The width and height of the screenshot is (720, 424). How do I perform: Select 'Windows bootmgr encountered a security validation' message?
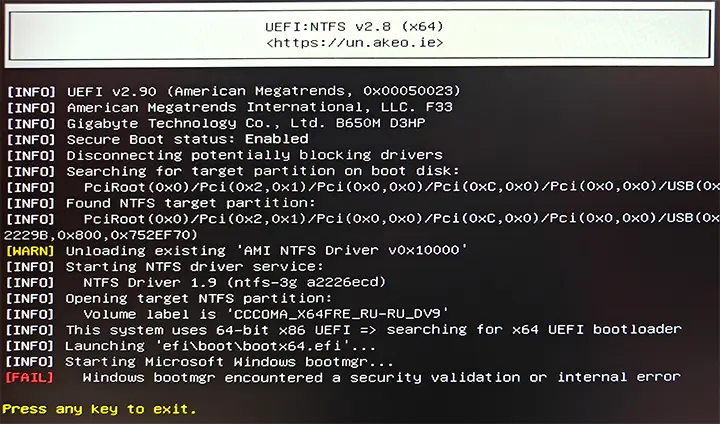click(382, 377)
